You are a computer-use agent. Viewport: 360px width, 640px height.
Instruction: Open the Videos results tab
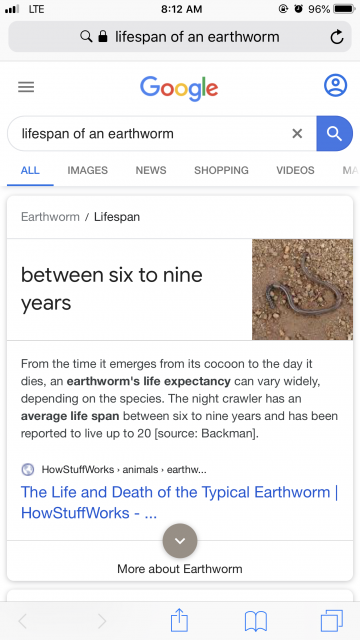pos(295,170)
